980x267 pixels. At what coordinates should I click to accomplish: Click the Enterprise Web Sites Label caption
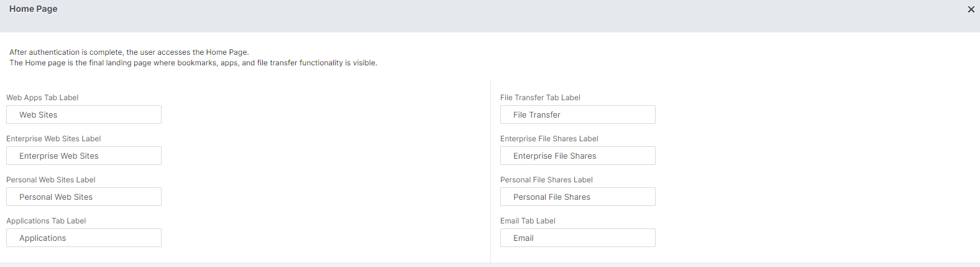53,139
